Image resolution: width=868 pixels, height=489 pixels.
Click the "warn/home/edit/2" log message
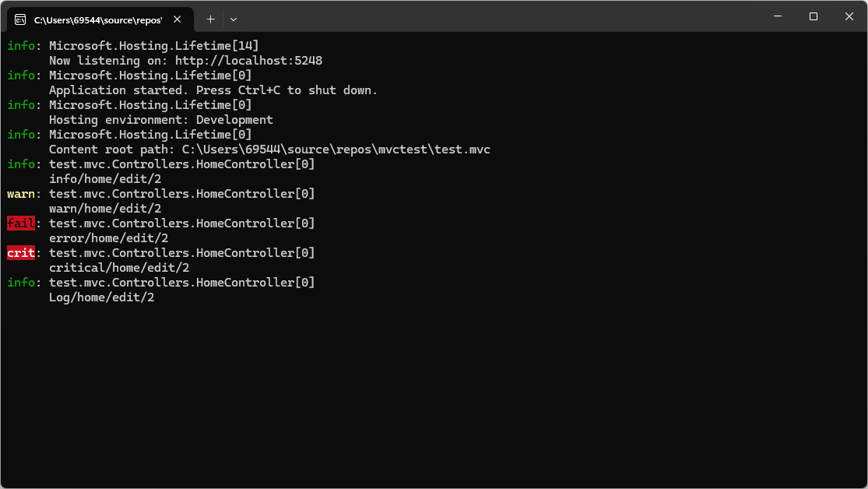105,209
